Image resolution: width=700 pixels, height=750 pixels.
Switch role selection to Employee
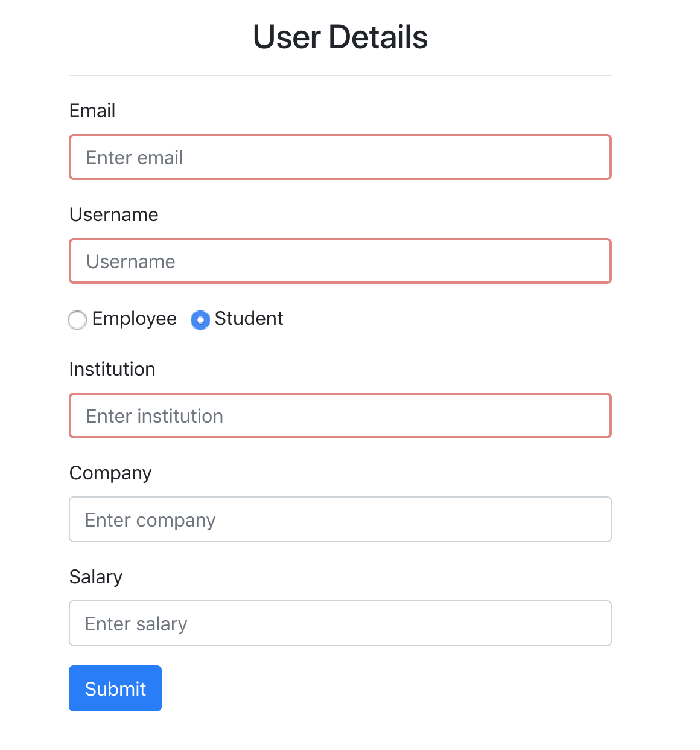77,320
